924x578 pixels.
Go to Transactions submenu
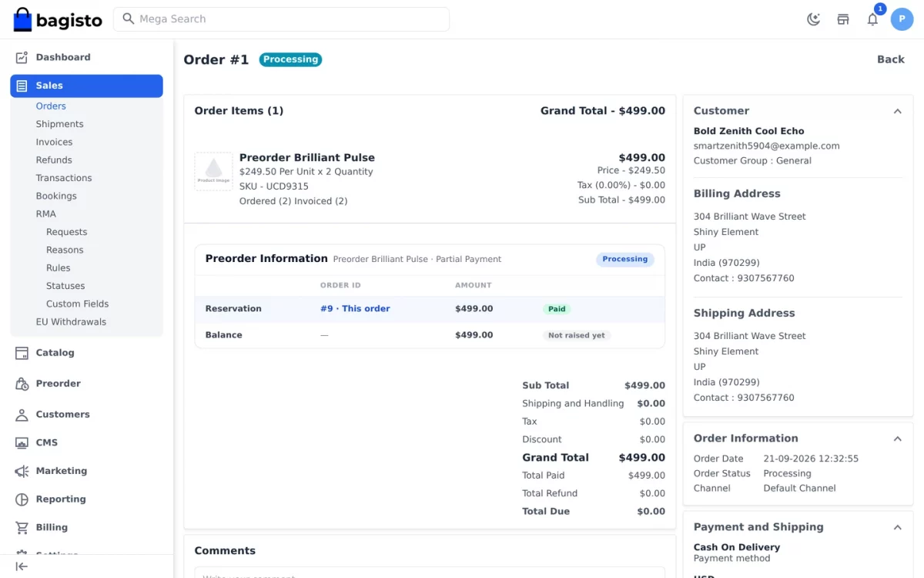pyautogui.click(x=64, y=178)
